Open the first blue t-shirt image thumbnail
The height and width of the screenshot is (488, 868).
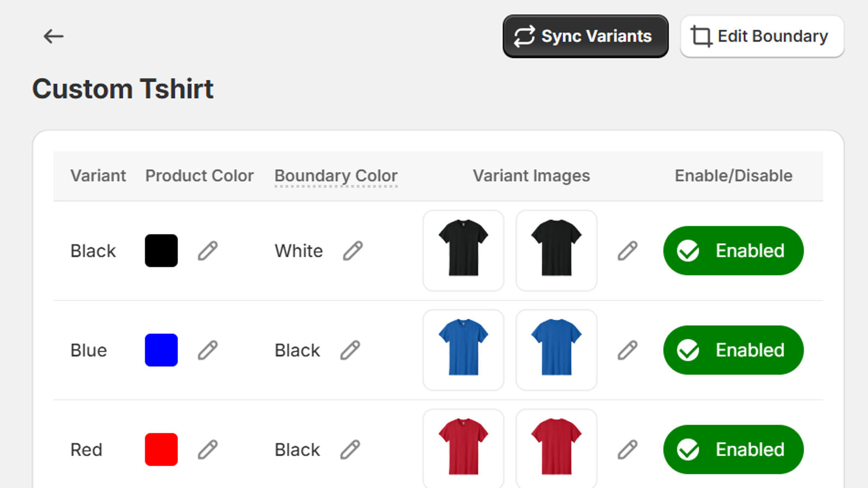click(463, 350)
